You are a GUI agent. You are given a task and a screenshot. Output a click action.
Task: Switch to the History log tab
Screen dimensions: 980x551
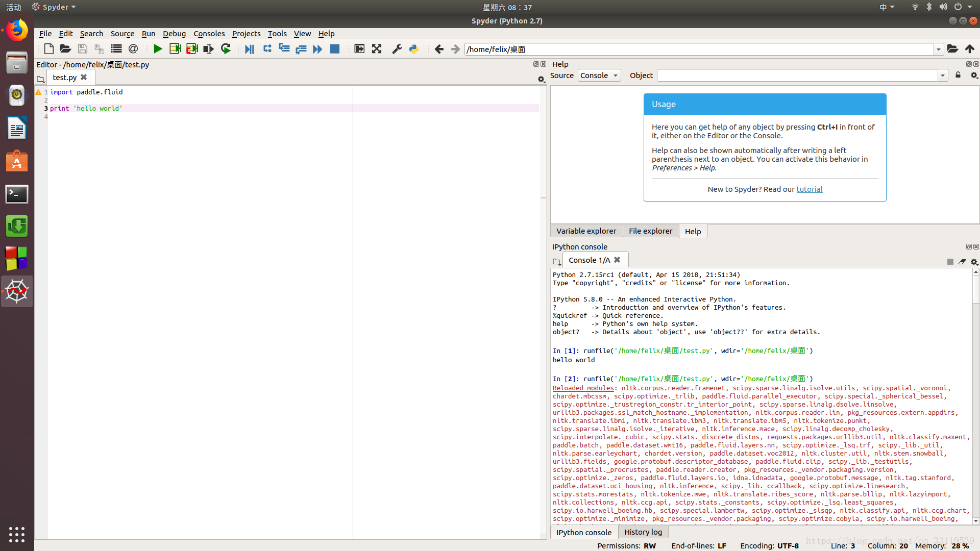click(643, 532)
